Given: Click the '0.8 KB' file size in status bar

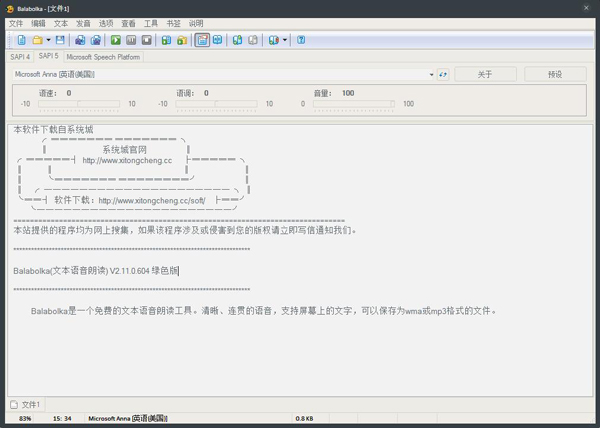Looking at the screenshot, I should [304, 418].
